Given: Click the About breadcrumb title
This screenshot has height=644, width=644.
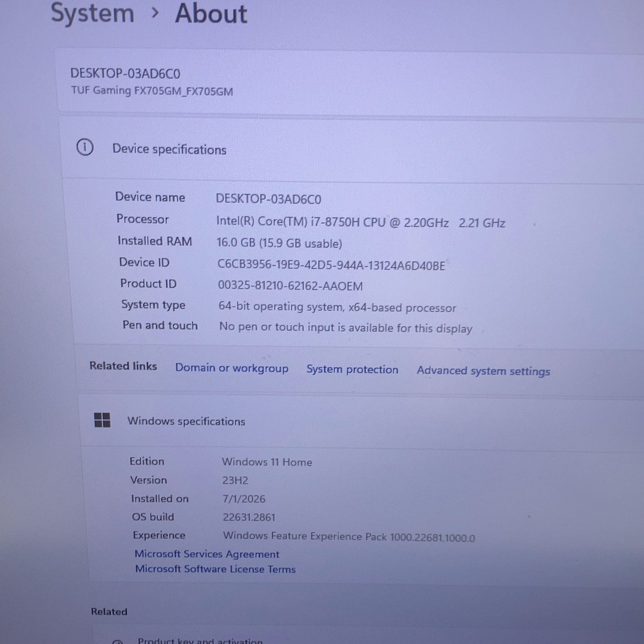Looking at the screenshot, I should pos(211,14).
